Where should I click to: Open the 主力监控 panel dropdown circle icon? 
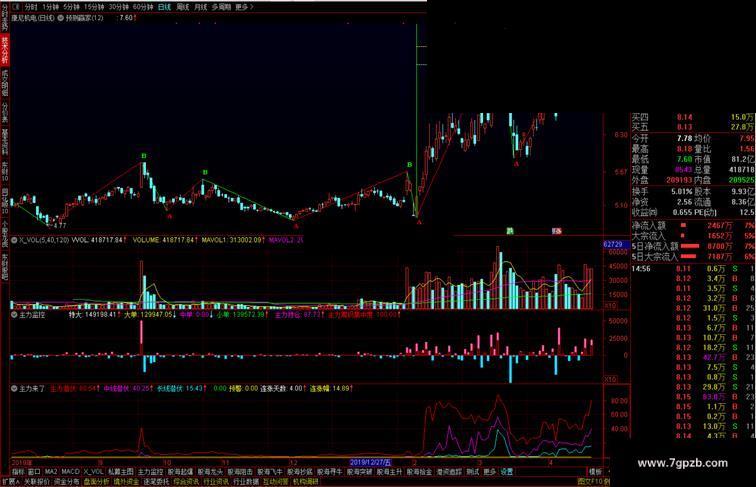pyautogui.click(x=14, y=315)
